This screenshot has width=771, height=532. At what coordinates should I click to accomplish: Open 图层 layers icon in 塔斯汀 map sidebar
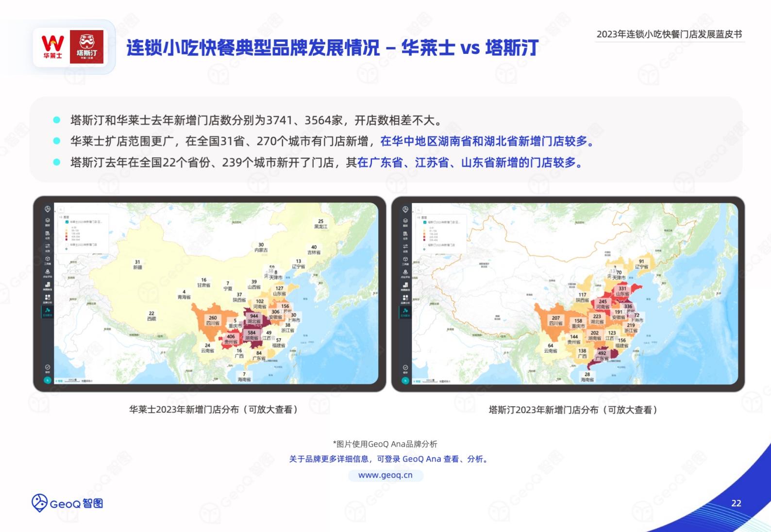coord(405,222)
